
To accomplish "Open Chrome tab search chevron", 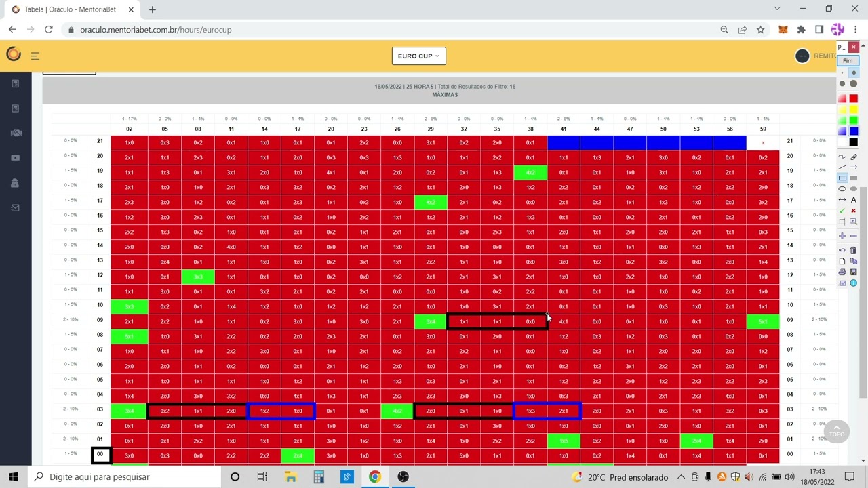I will [777, 9].
